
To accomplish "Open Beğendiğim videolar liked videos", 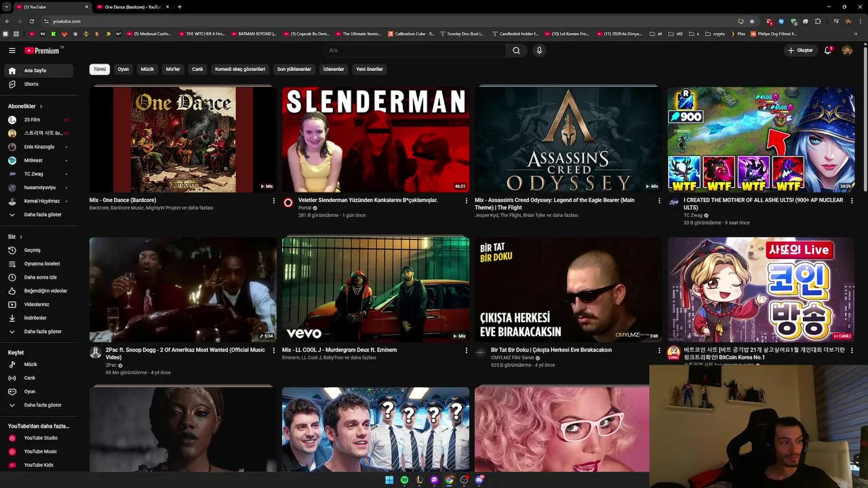I will pyautogui.click(x=37, y=291).
